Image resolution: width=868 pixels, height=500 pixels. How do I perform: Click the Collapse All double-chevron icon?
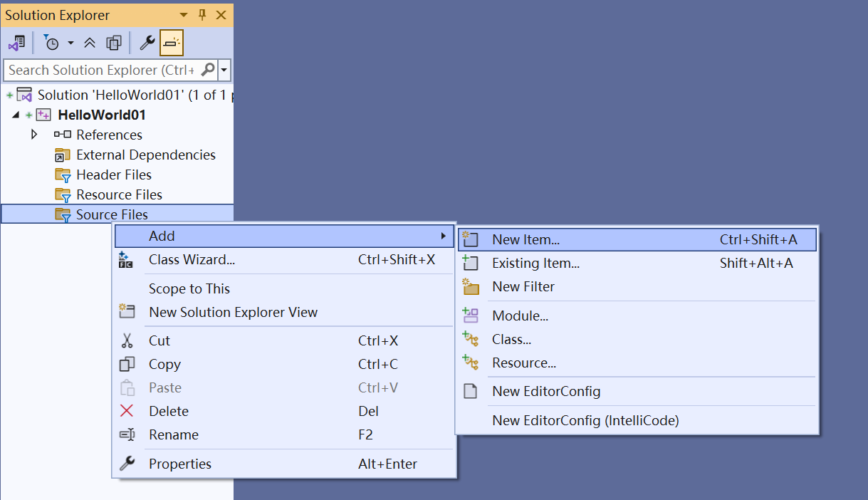[x=90, y=43]
